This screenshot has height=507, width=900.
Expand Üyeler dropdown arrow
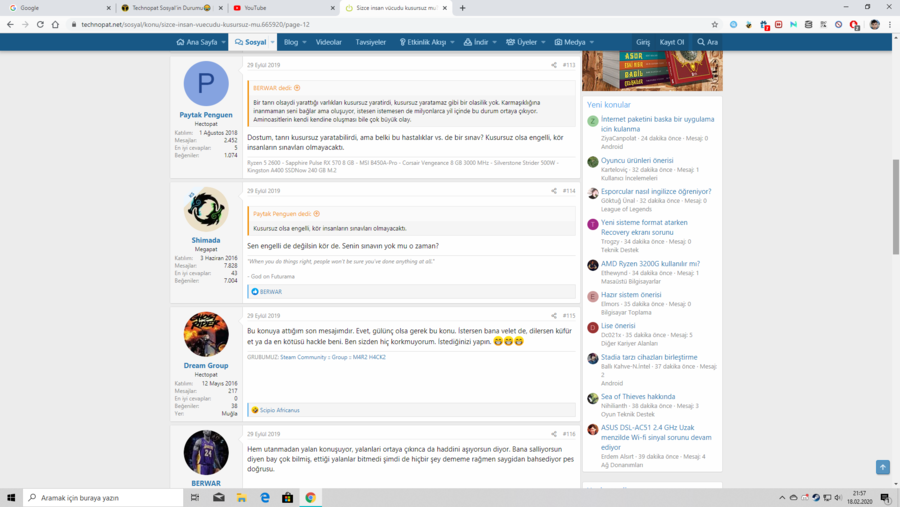[543, 42]
